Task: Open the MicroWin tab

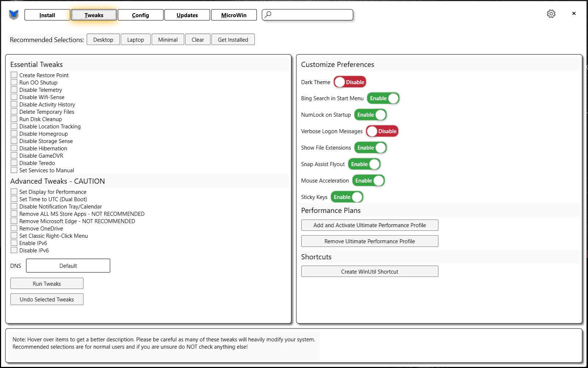Action: click(x=234, y=15)
